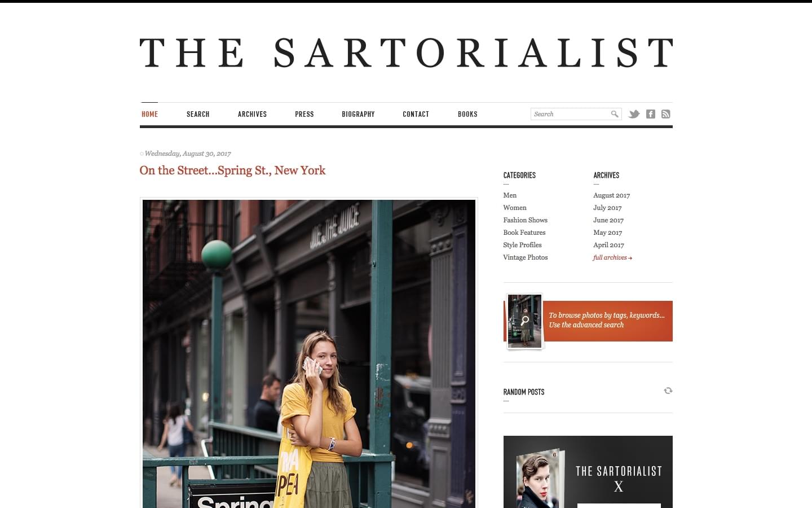Viewport: 812px width, 508px height.
Task: Open the Press menu item
Action: click(x=304, y=114)
